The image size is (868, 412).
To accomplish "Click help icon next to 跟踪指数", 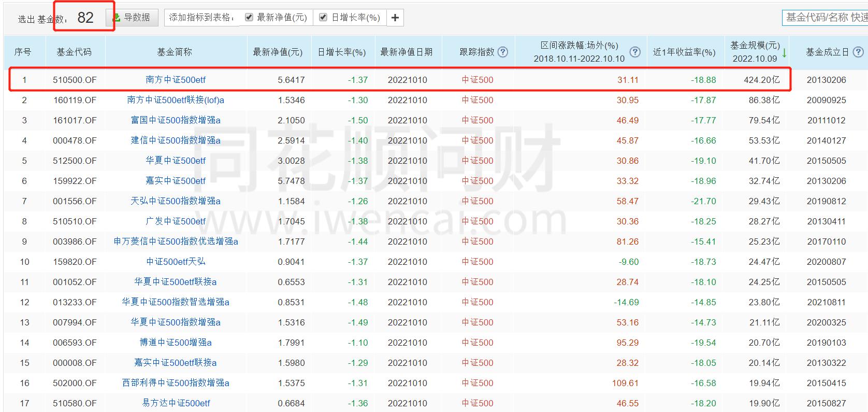I will [x=502, y=52].
